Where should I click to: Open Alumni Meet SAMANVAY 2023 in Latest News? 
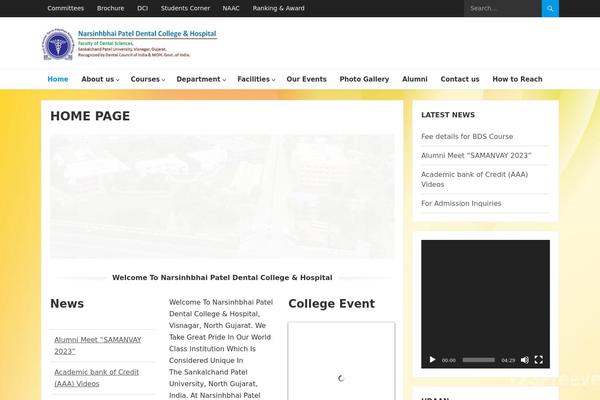[476, 156]
